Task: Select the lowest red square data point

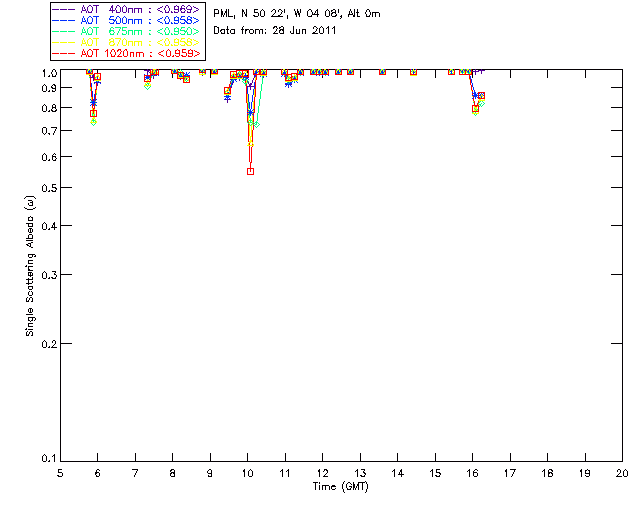Action: pyautogui.click(x=251, y=171)
